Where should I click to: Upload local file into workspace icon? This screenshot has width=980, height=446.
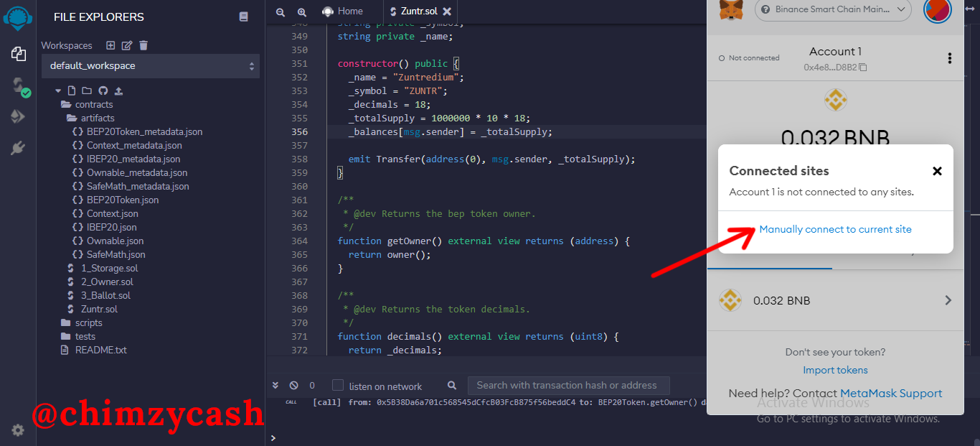coord(118,91)
